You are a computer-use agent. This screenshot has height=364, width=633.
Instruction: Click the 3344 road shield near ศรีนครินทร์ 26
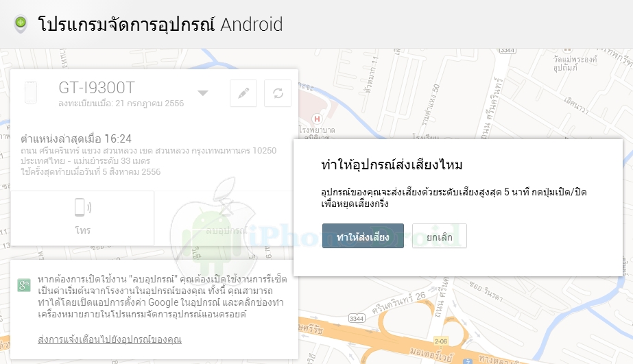357,318
